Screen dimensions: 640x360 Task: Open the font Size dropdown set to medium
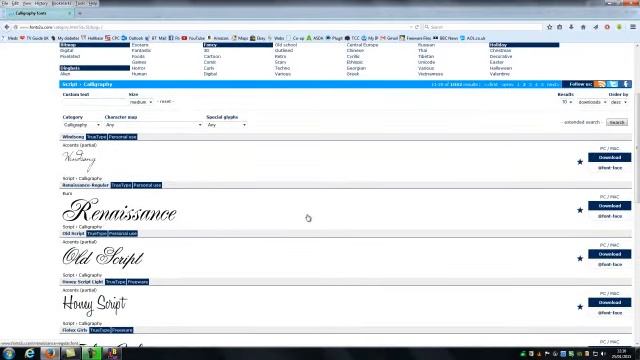[141, 102]
